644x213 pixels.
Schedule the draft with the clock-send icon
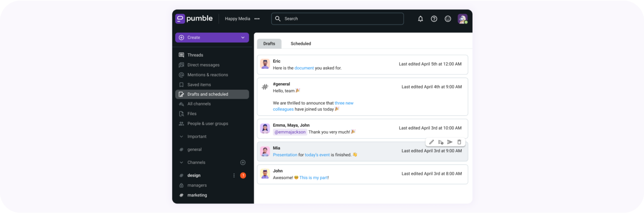441,142
